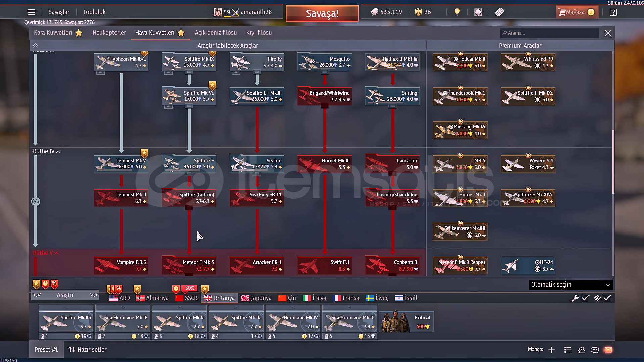Select the Fransa nation

click(346, 298)
